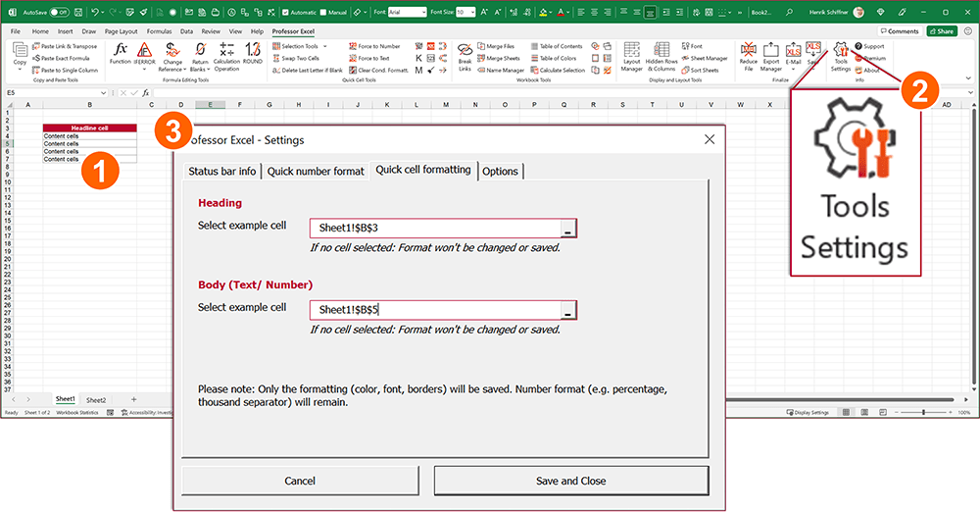The width and height of the screenshot is (980, 512).
Task: Click Calculate Selection
Action: (558, 70)
